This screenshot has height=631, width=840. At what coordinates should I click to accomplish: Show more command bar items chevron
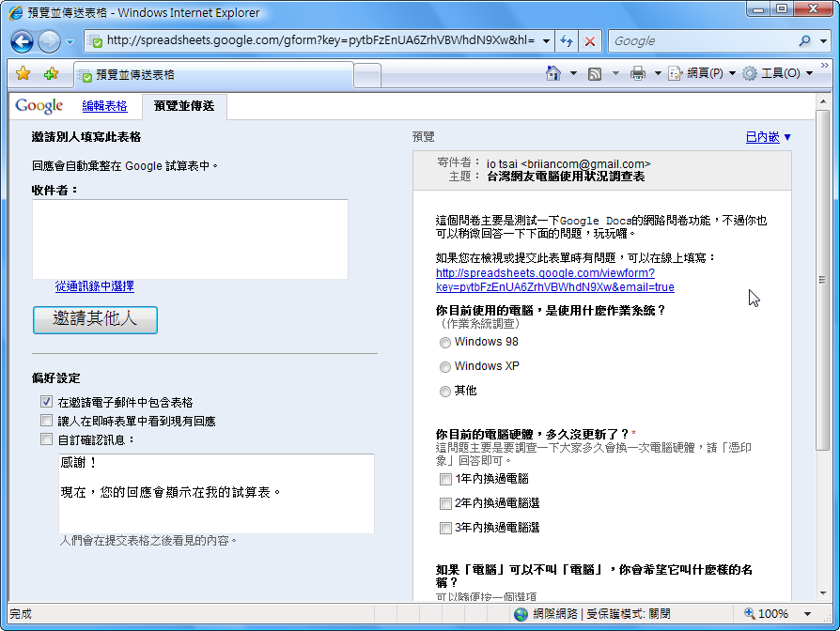(825, 66)
